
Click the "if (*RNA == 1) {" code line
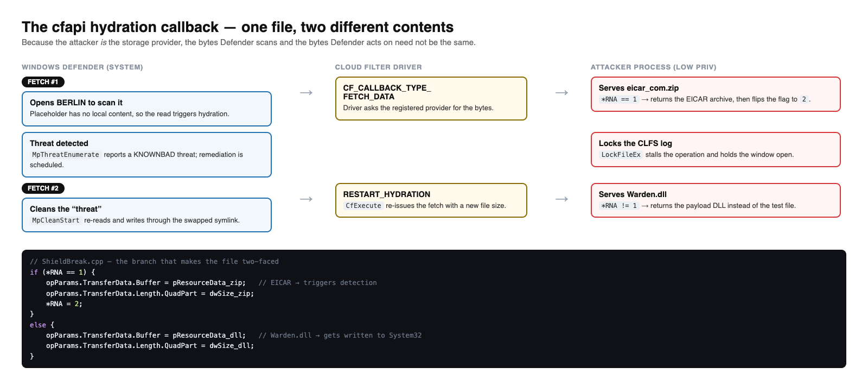point(62,273)
